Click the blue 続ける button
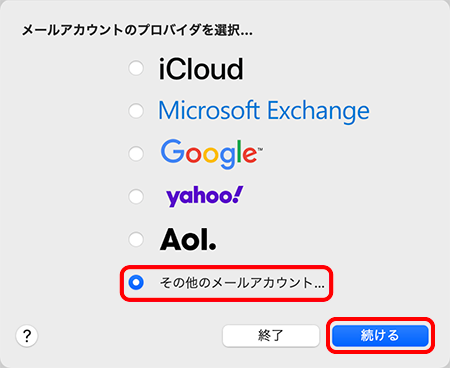This screenshot has height=368, width=450. [x=380, y=335]
